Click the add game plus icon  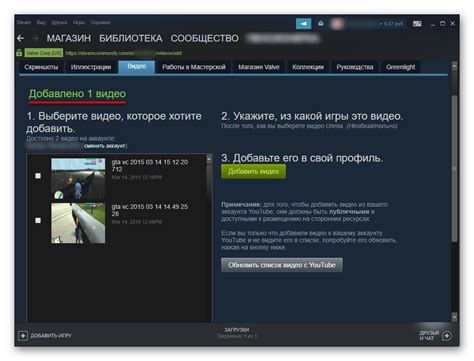(23, 335)
